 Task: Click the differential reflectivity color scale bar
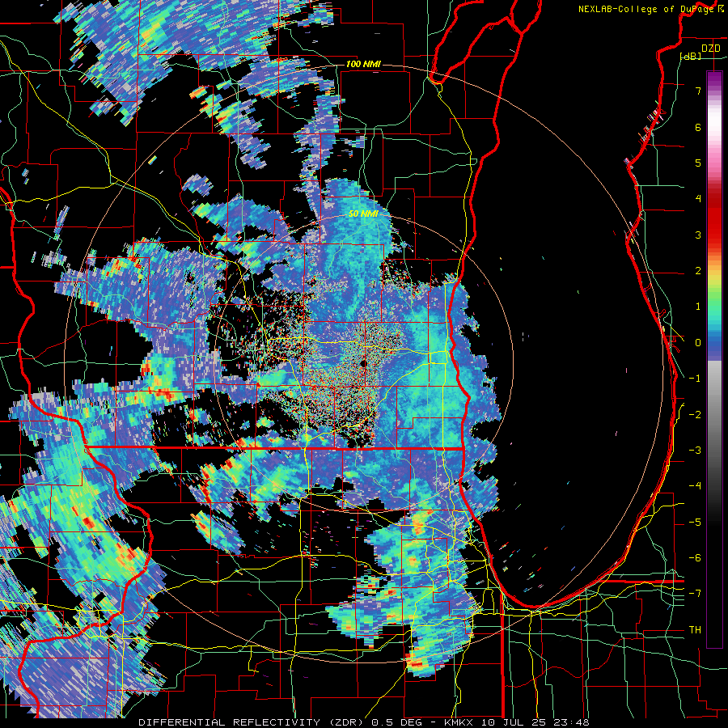(x=714, y=359)
